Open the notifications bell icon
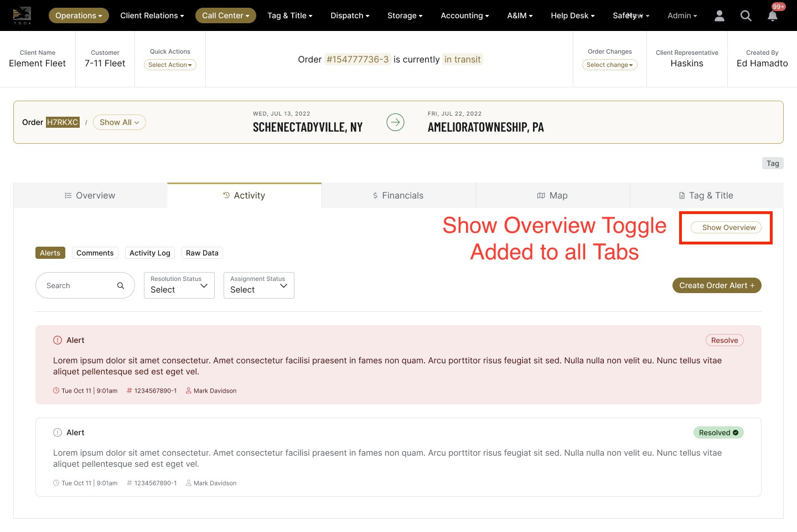Image resolution: width=797 pixels, height=532 pixels. pyautogui.click(x=773, y=16)
